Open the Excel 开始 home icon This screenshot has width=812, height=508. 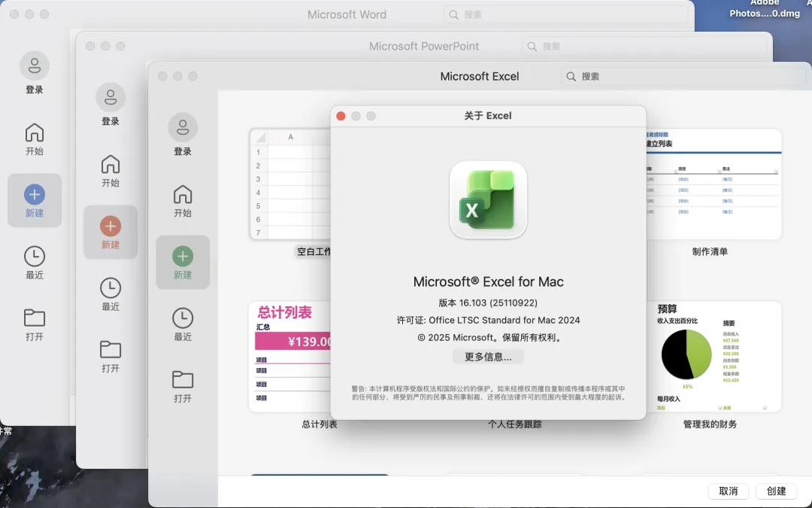coord(183,195)
